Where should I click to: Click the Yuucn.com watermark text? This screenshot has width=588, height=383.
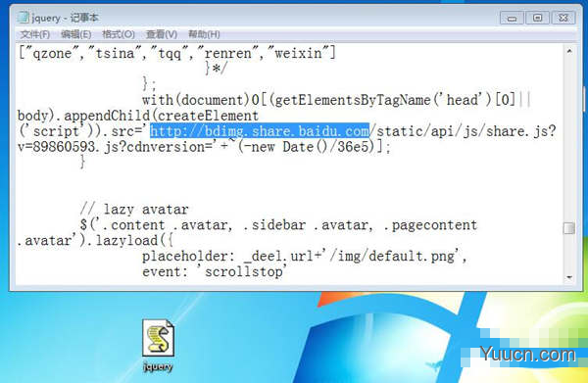[x=527, y=355]
